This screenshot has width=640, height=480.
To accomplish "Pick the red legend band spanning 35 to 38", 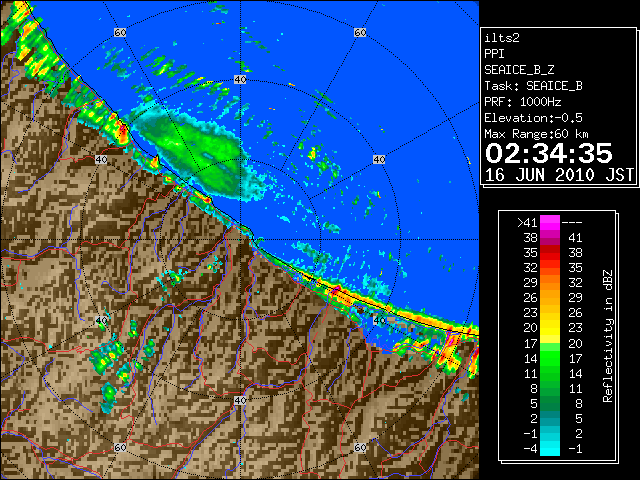I will click(550, 253).
